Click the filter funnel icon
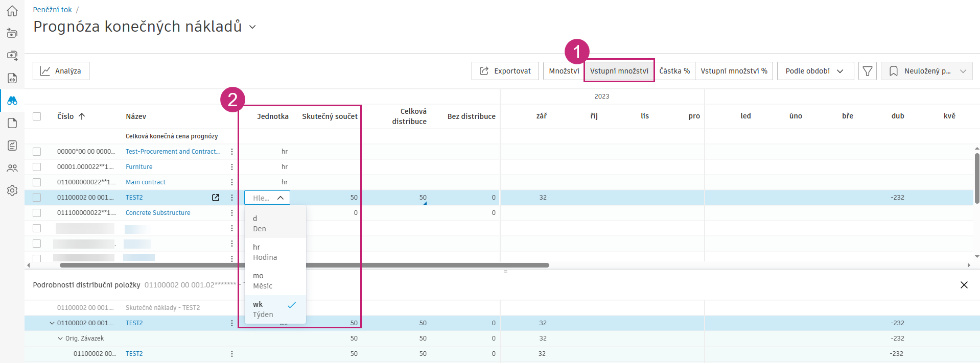Viewport: 980px width, 363px height. pyautogui.click(x=867, y=71)
